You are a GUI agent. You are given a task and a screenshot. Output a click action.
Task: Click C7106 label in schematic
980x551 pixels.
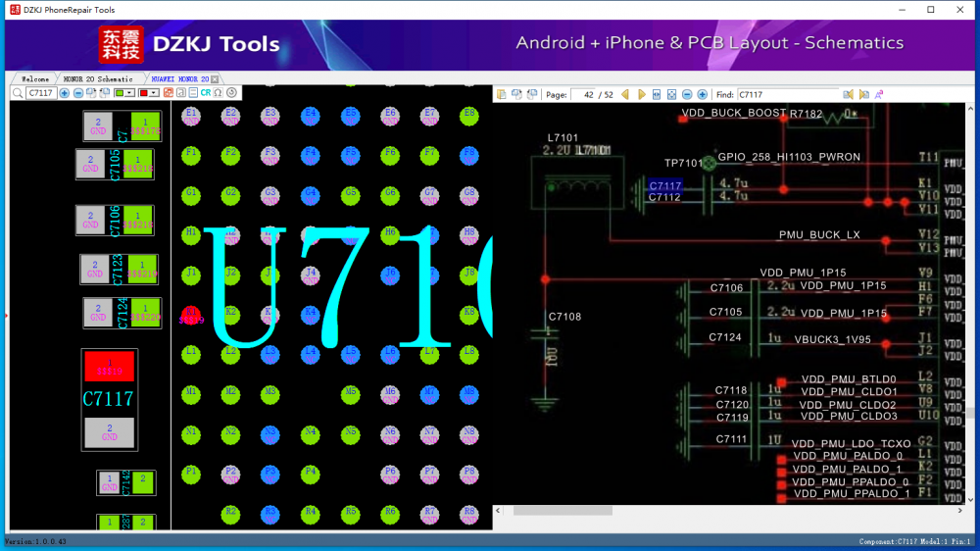[x=726, y=287]
